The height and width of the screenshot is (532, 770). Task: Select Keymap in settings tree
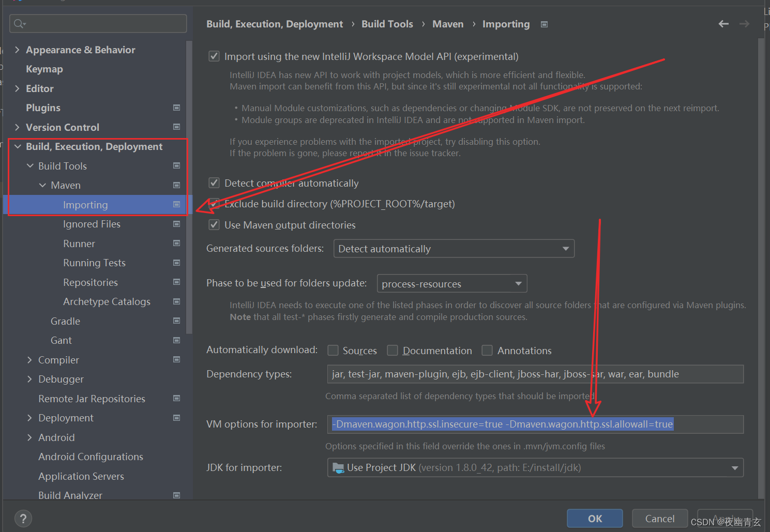tap(44, 69)
